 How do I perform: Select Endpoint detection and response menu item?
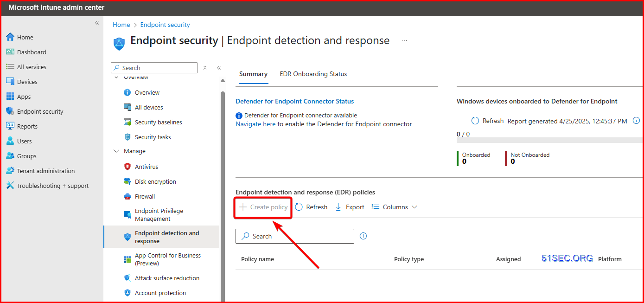(x=161, y=237)
